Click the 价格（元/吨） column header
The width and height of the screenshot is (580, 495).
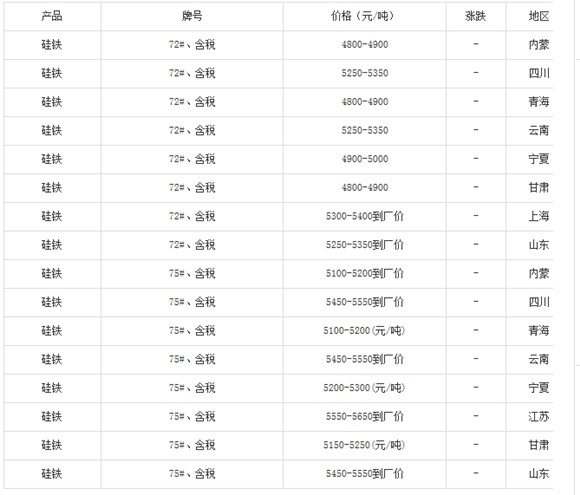point(364,16)
